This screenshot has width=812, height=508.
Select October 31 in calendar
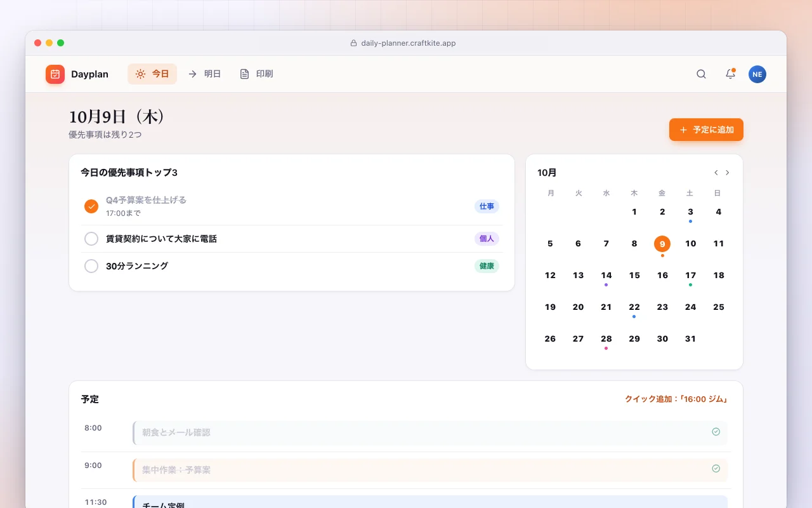(690, 339)
